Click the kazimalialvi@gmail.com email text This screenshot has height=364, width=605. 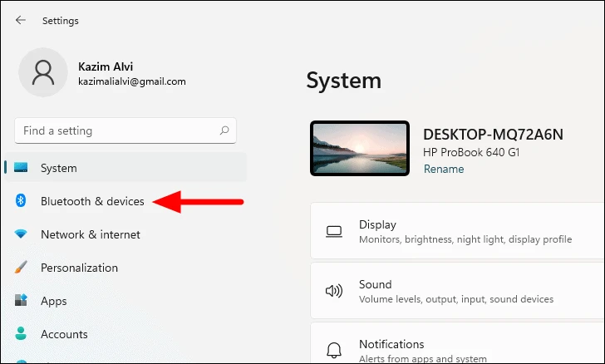point(131,81)
